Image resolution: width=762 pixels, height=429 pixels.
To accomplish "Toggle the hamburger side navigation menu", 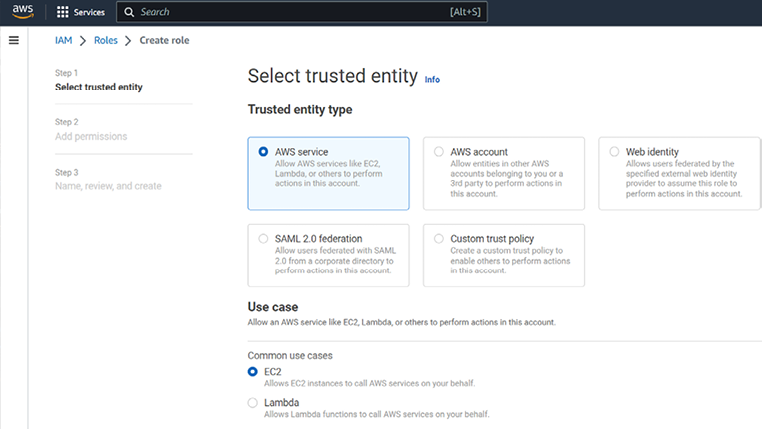I will (x=14, y=40).
